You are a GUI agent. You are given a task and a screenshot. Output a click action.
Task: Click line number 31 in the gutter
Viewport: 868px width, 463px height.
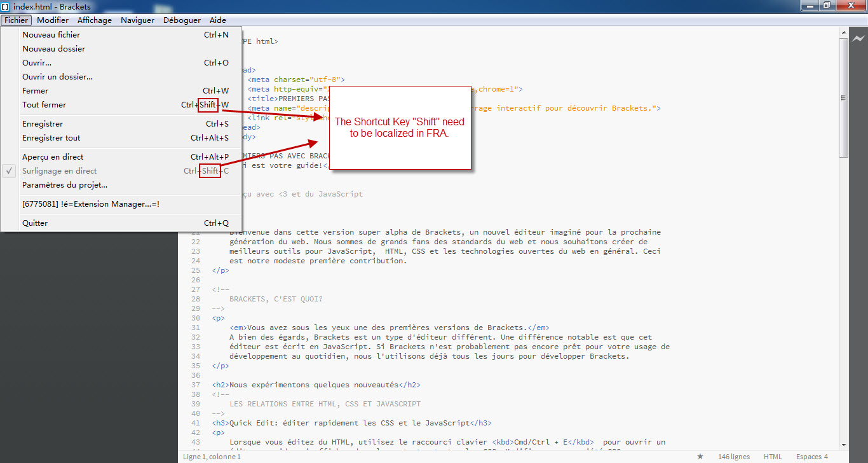(196, 328)
